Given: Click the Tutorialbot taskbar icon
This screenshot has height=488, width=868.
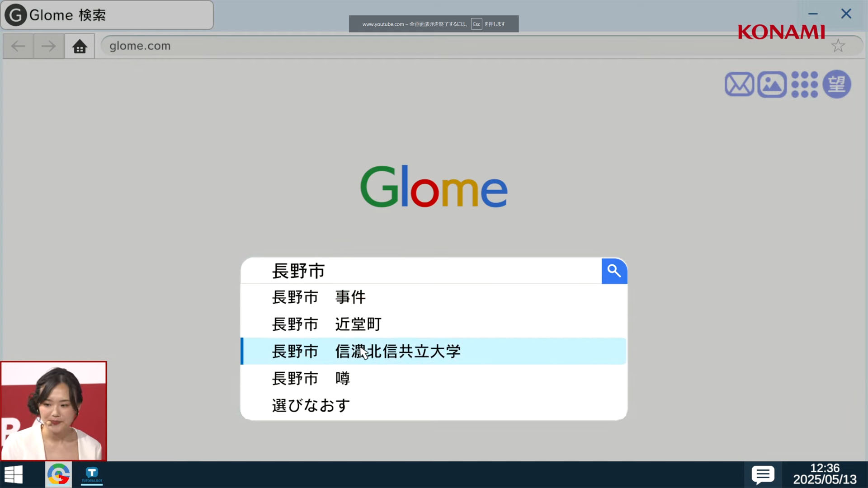Looking at the screenshot, I should tap(92, 474).
